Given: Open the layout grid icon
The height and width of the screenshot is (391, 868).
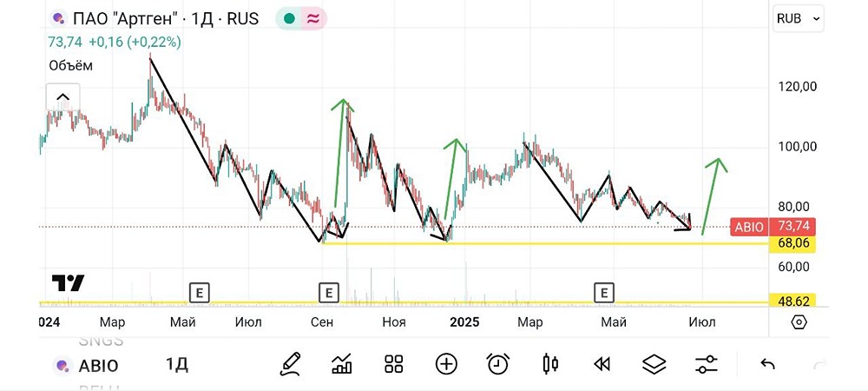Looking at the screenshot, I should coord(393,364).
